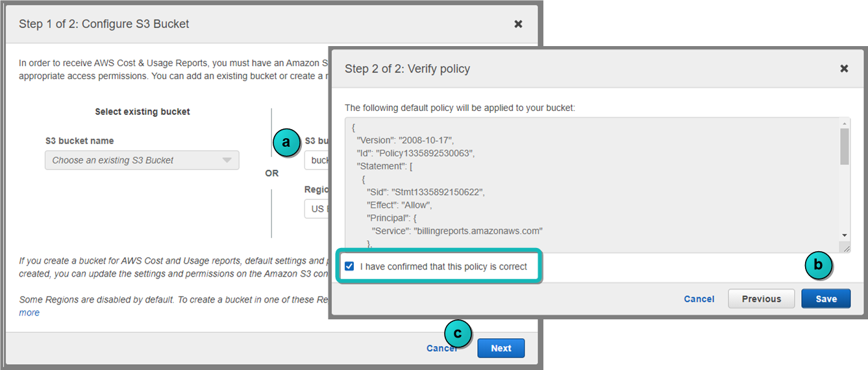Click the new S3 bucket name field
The width and height of the screenshot is (868, 370).
pyautogui.click(x=317, y=160)
